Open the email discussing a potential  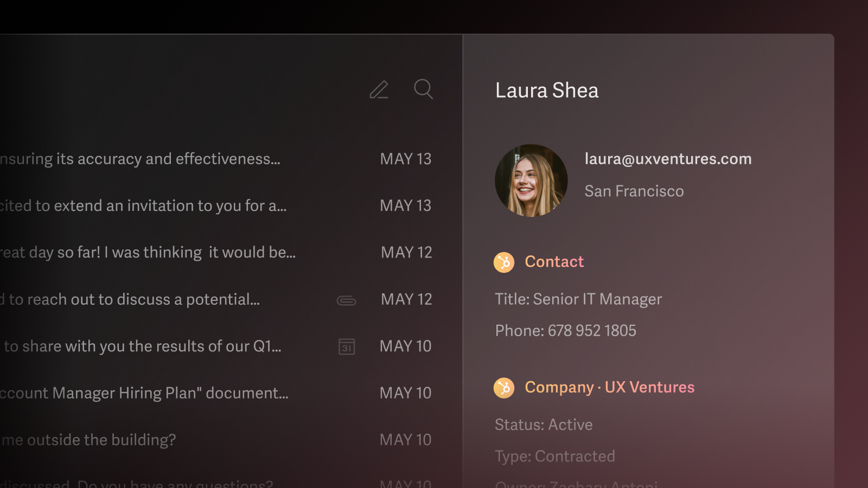(130, 299)
